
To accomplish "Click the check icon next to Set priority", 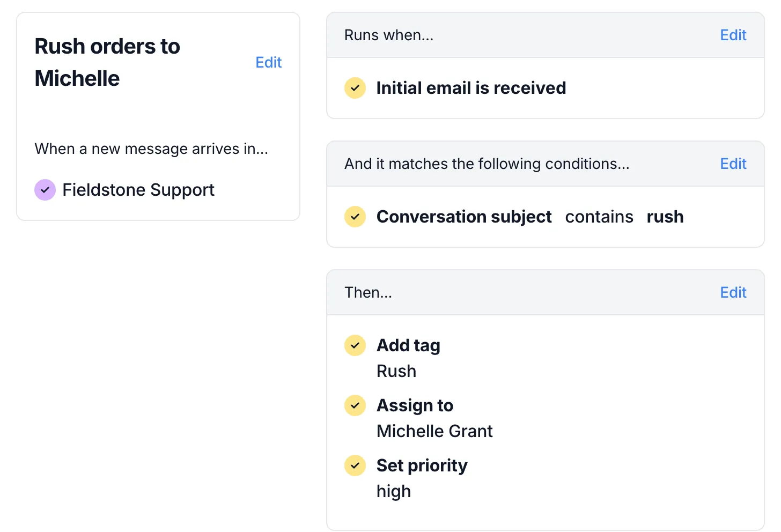I will [355, 465].
